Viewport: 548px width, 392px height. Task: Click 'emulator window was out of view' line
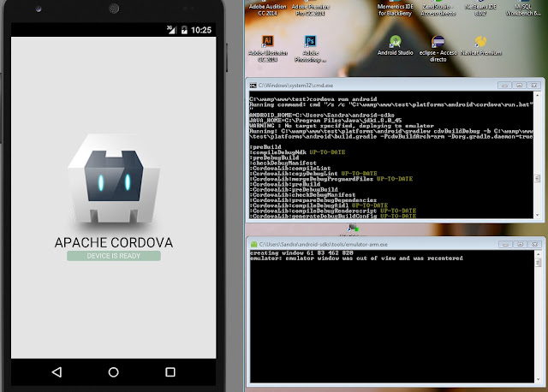[x=356, y=258]
